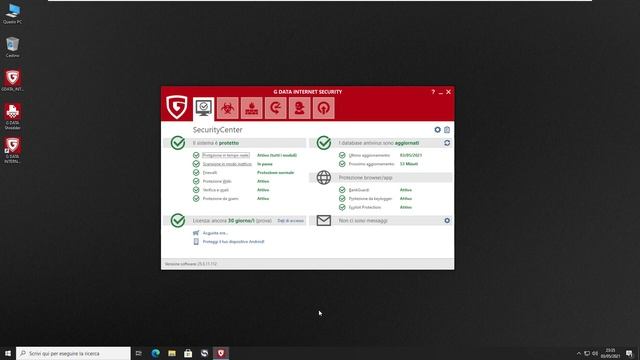Click the globe browser protection icon
The height and width of the screenshot is (360, 640).
pyautogui.click(x=324, y=178)
